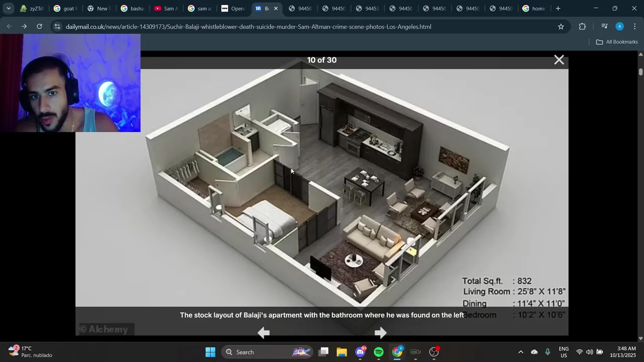Click the Chrome taskbar icon

coord(397,352)
